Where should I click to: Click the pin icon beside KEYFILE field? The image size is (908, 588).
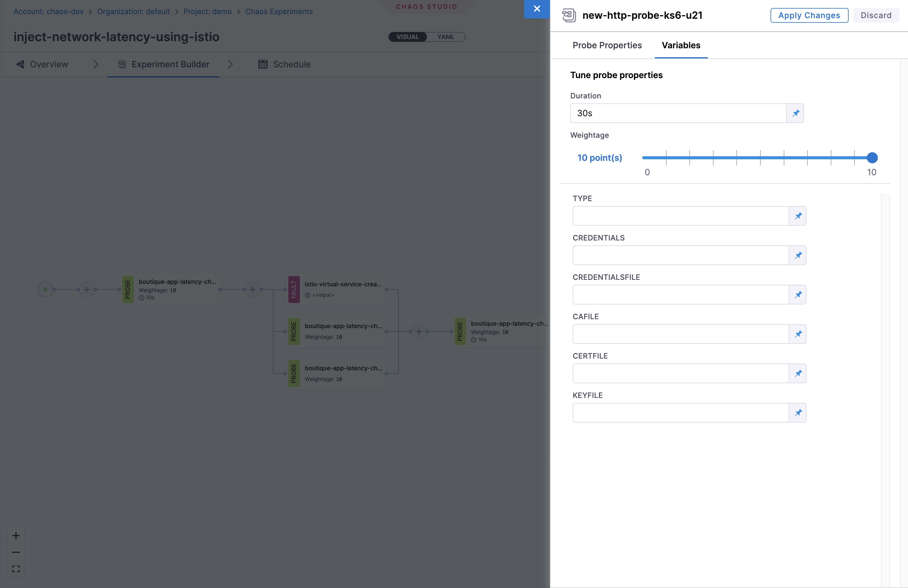pyautogui.click(x=798, y=413)
